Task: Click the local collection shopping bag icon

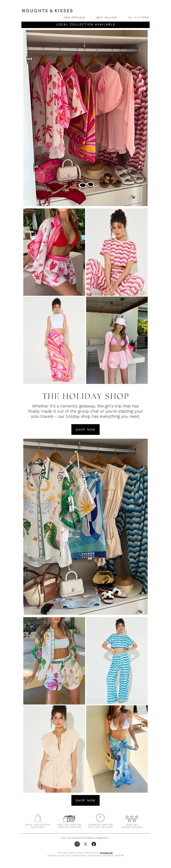Action: pyautogui.click(x=38, y=818)
